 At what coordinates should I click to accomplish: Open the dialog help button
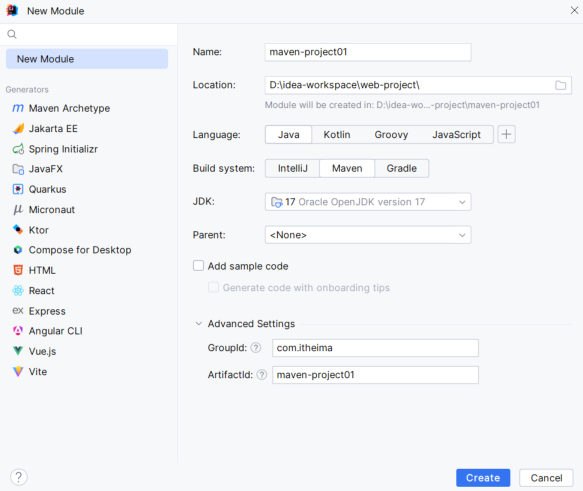pos(19,477)
